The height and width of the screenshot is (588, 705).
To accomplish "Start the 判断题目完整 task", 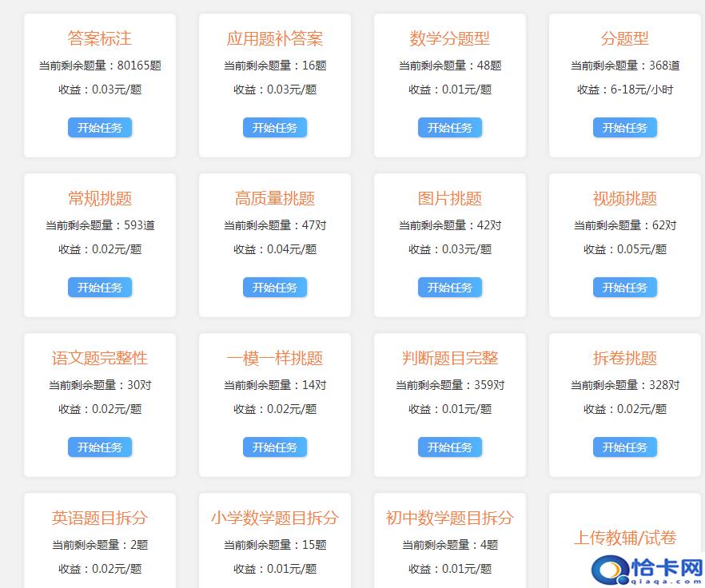I will point(449,447).
